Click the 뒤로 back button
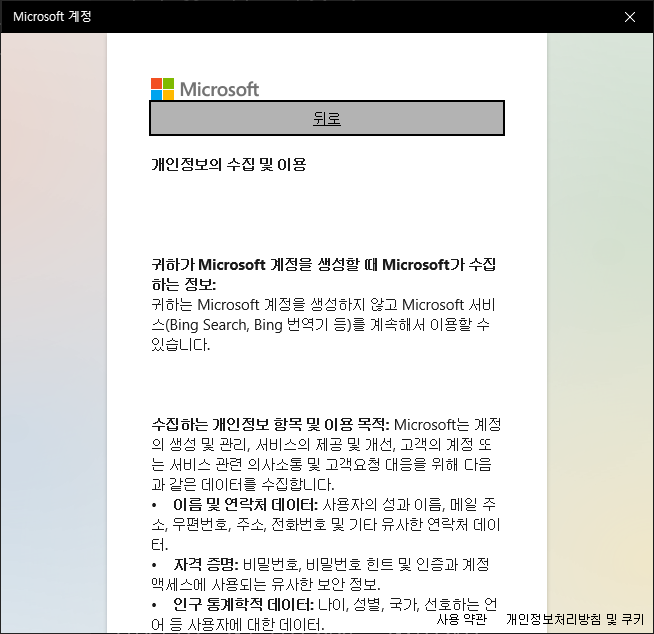654x634 pixels. pyautogui.click(x=327, y=118)
